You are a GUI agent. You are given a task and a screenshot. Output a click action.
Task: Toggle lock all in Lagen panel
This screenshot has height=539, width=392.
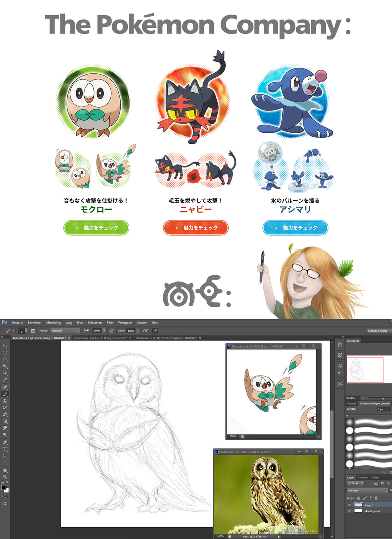(x=376, y=498)
